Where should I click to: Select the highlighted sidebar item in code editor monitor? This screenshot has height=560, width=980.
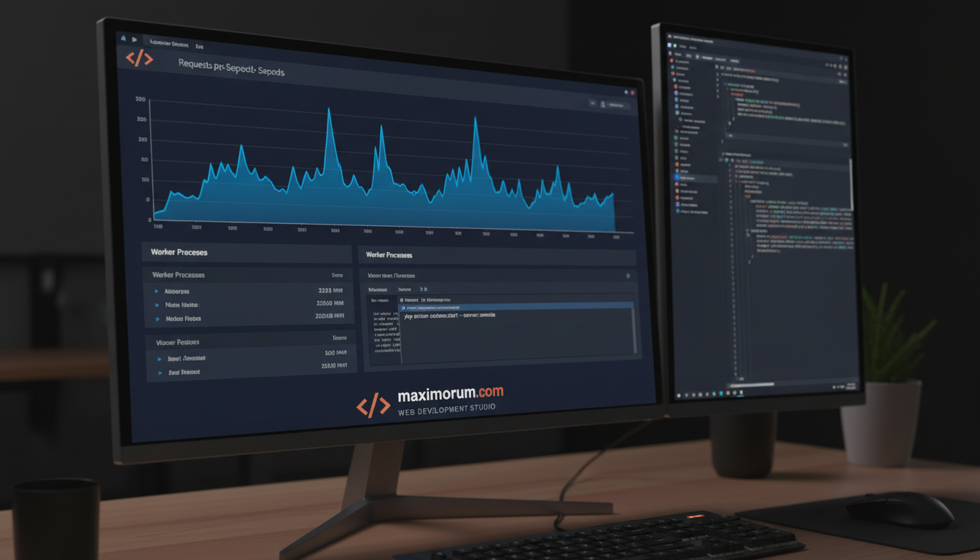tap(694, 177)
